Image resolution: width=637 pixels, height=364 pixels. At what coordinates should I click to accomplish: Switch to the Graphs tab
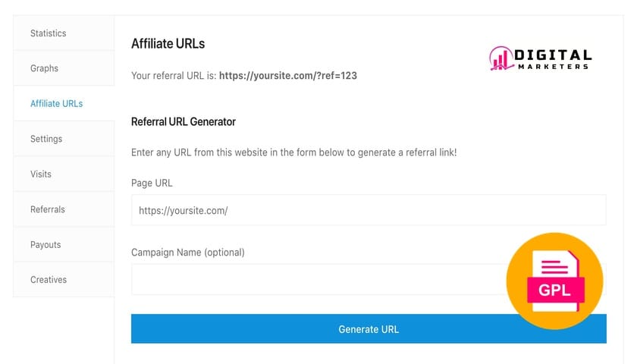click(x=45, y=68)
